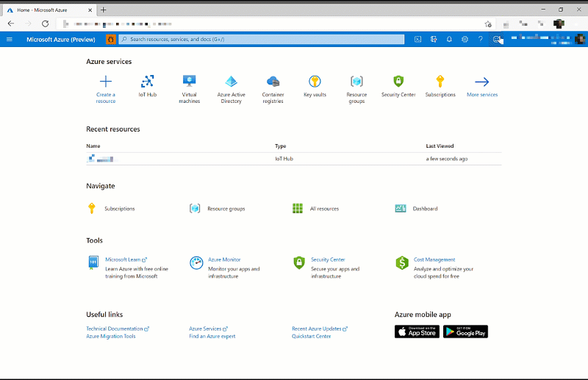This screenshot has height=380, width=588.
Task: Click the Microsoft Learn 101 icon
Action: [93, 262]
